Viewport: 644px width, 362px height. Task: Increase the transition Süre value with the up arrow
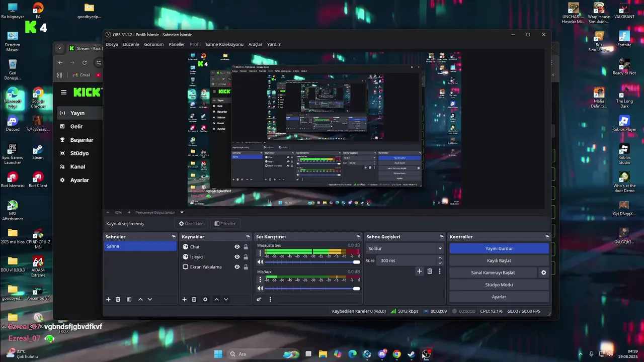(x=440, y=258)
